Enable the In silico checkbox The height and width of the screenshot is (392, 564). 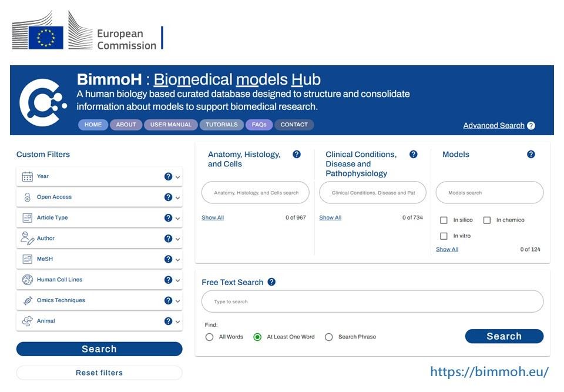click(444, 220)
